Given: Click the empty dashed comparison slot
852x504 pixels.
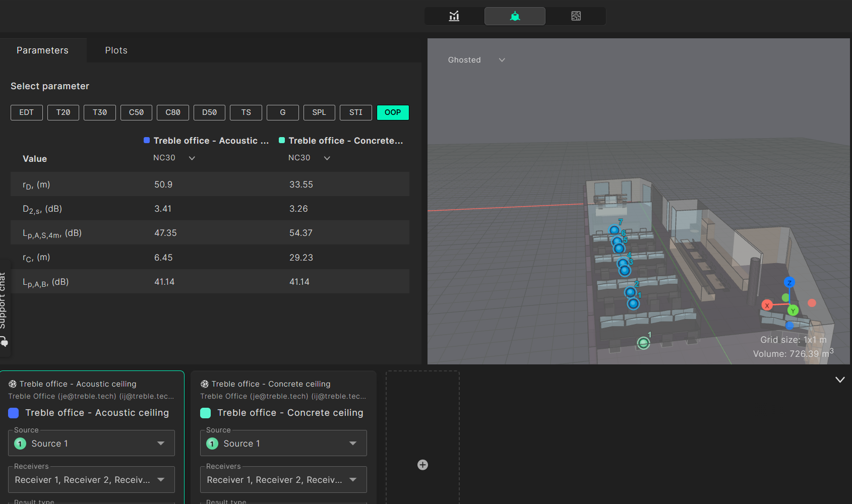Looking at the screenshot, I should coord(422,437).
